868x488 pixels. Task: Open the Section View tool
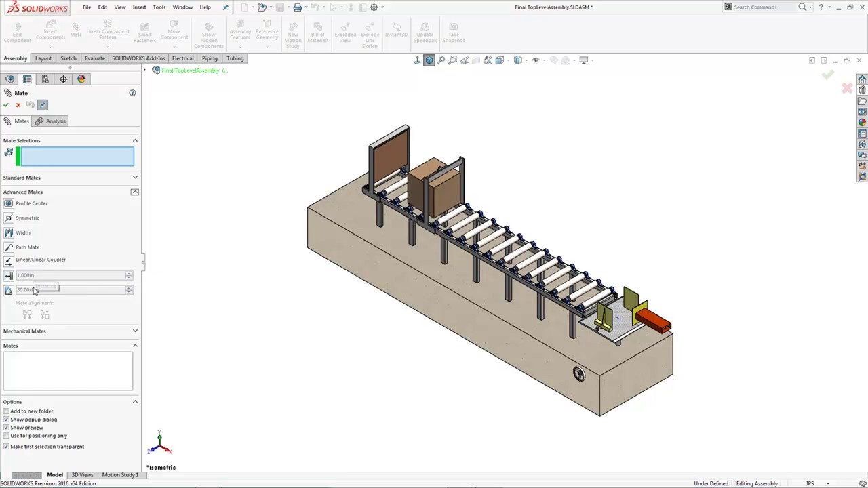pyautogui.click(x=476, y=60)
